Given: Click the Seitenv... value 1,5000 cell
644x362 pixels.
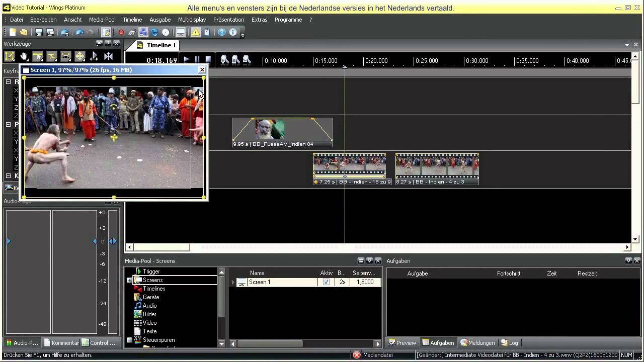Looking at the screenshot, I should [x=365, y=282].
